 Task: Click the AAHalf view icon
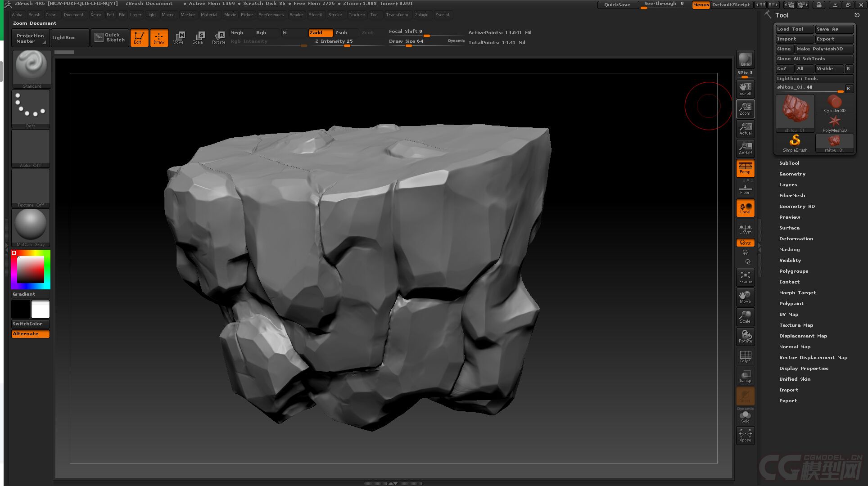[745, 148]
